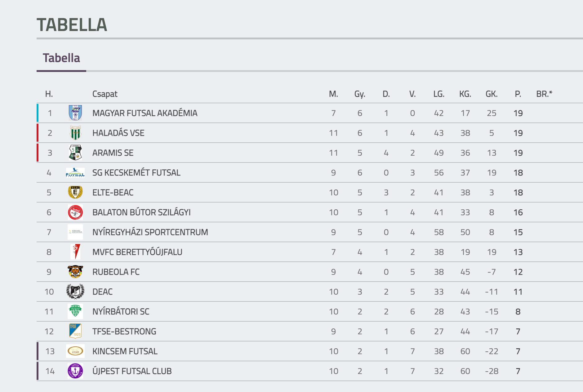The height and width of the screenshot is (392, 583).
Task: Open the Balaton Bútor Szilágyi red badge
Action: click(75, 212)
